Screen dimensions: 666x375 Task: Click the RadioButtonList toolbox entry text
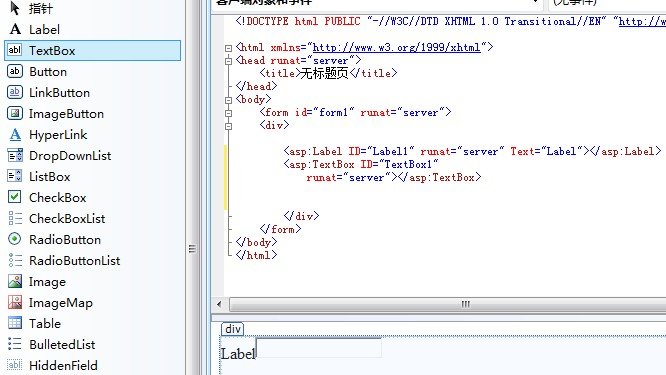coord(75,261)
